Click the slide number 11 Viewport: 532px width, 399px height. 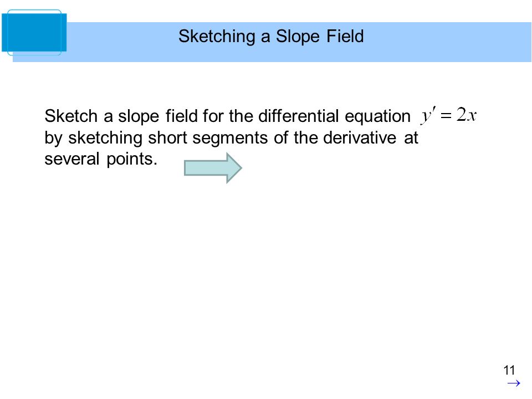coord(509,370)
